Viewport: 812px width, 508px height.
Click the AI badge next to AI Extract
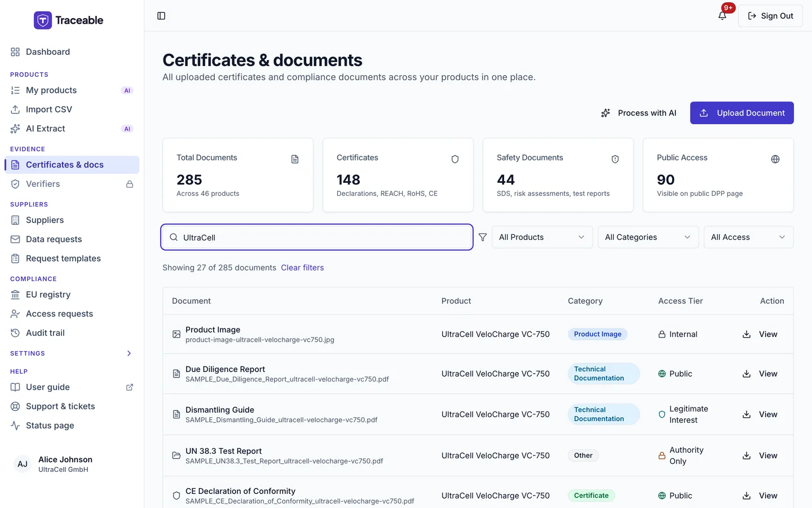(127, 129)
